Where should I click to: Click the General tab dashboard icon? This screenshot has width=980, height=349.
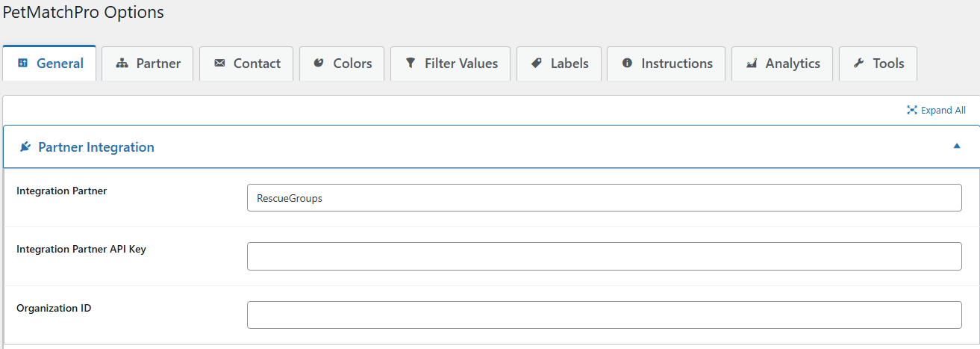22,64
